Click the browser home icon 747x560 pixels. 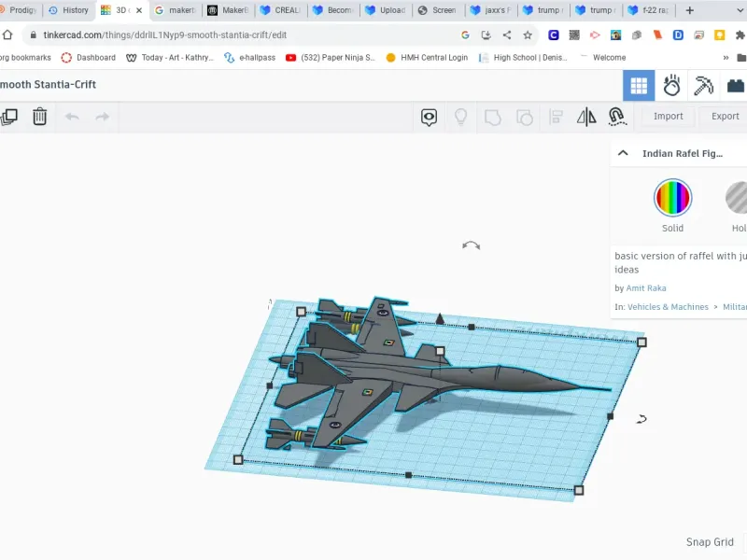(x=7, y=35)
